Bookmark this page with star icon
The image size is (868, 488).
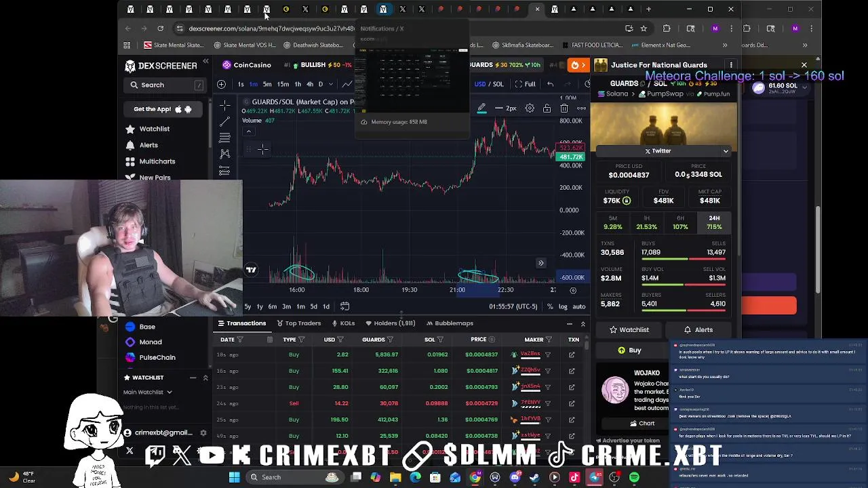[x=644, y=28]
